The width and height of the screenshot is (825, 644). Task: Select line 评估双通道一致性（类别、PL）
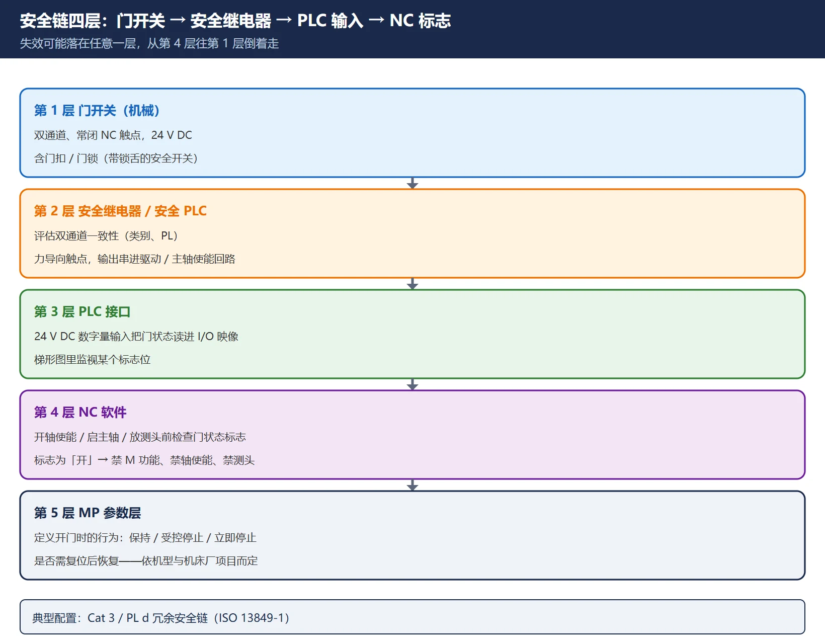(106, 235)
